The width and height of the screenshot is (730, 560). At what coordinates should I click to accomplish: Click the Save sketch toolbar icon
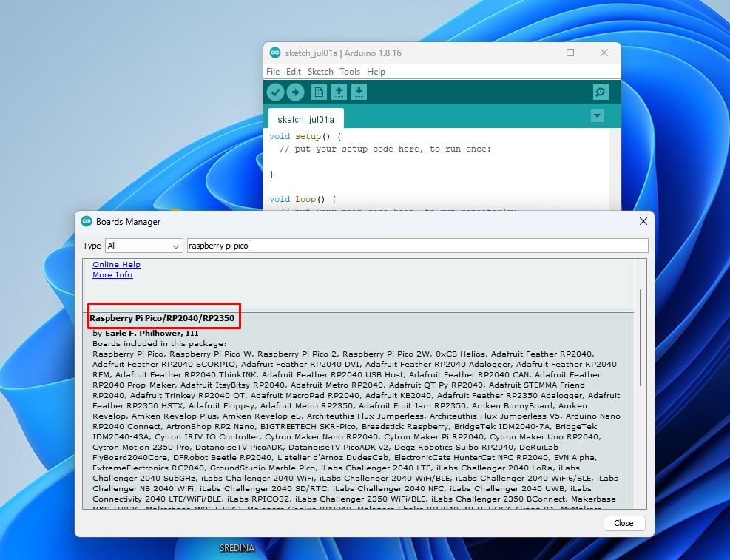(x=359, y=92)
